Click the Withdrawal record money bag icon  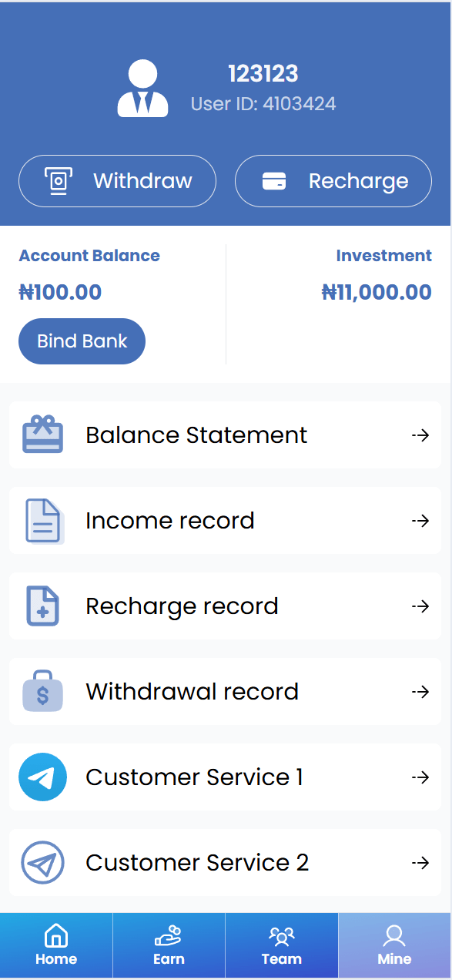coord(43,691)
